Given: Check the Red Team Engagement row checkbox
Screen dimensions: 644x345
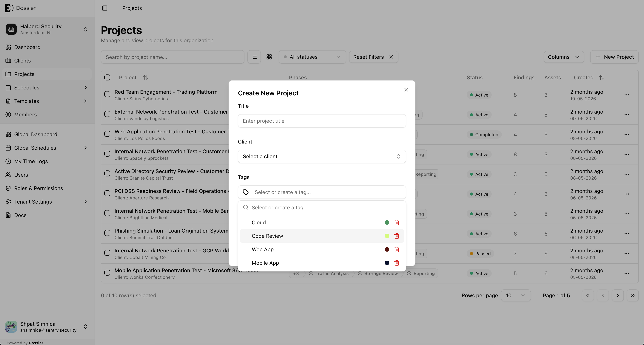Looking at the screenshot, I should 107,94.
